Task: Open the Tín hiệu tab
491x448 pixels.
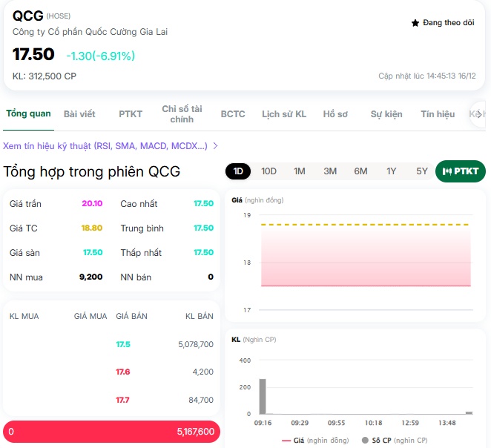Action: (438, 114)
